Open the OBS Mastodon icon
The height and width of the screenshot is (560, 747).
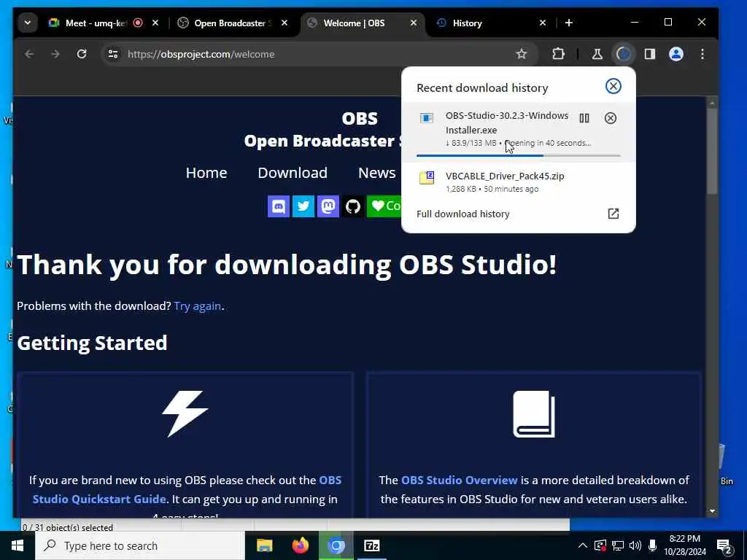point(328,206)
